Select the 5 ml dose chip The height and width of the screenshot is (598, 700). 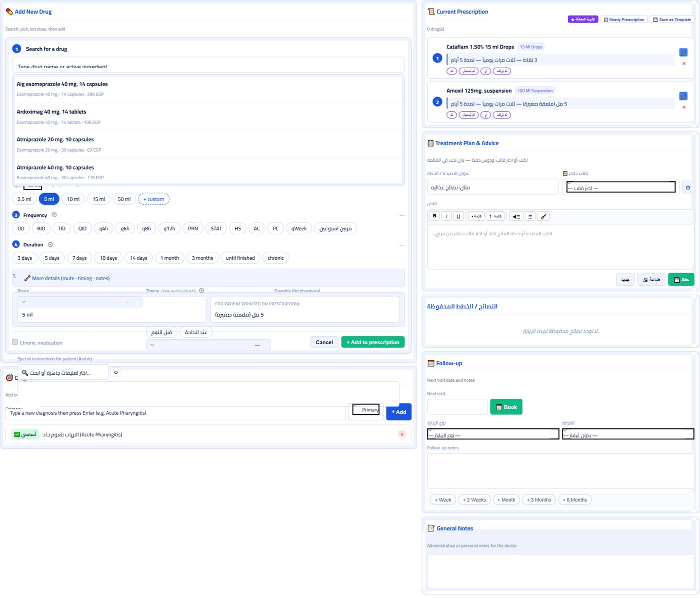[49, 199]
